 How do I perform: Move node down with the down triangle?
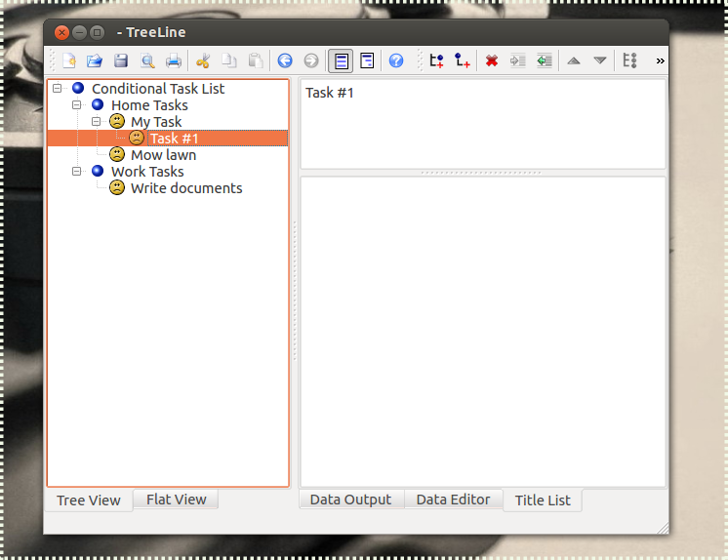coord(600,60)
